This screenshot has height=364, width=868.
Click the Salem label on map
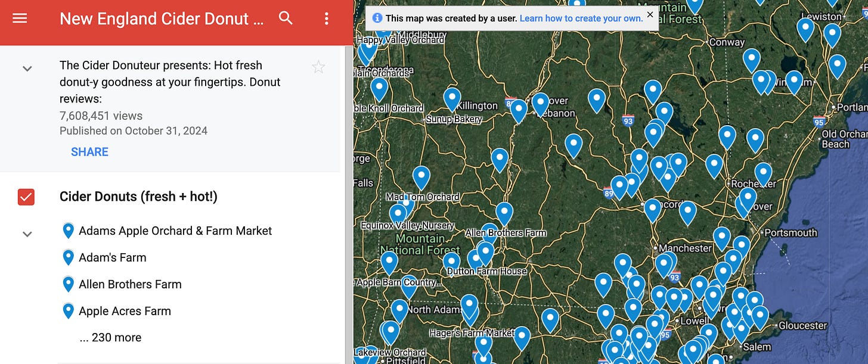tap(757, 347)
